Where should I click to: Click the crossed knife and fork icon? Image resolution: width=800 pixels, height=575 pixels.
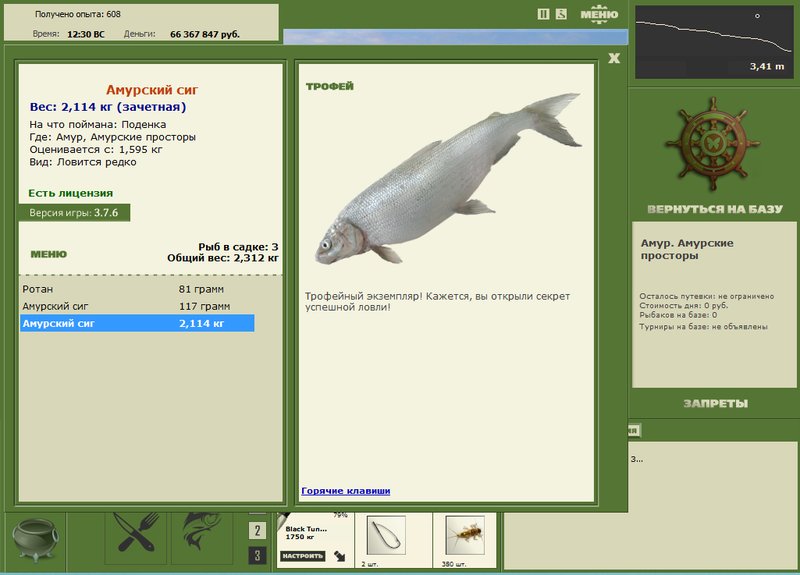(x=137, y=533)
